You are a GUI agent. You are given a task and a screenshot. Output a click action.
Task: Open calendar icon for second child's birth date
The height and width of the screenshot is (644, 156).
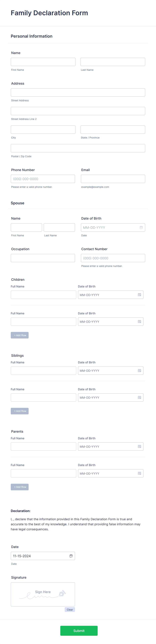139,322
